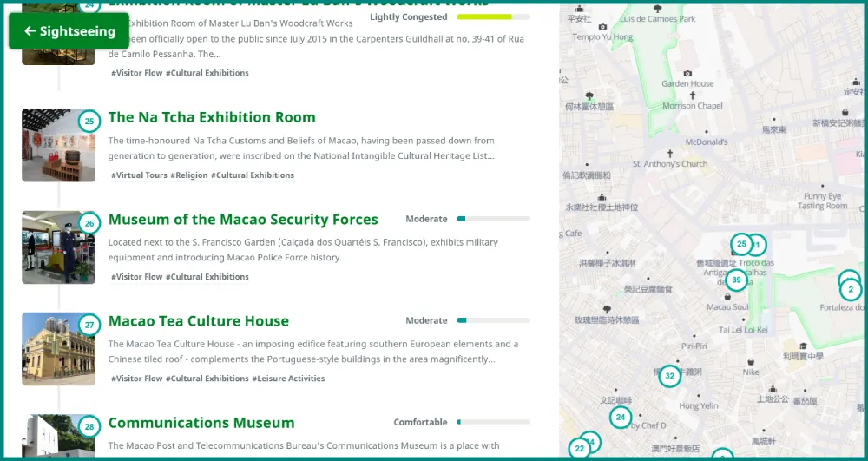Click Comfortable flow bar for Communications Museum
The width and height of the screenshot is (868, 461).
[x=493, y=422]
